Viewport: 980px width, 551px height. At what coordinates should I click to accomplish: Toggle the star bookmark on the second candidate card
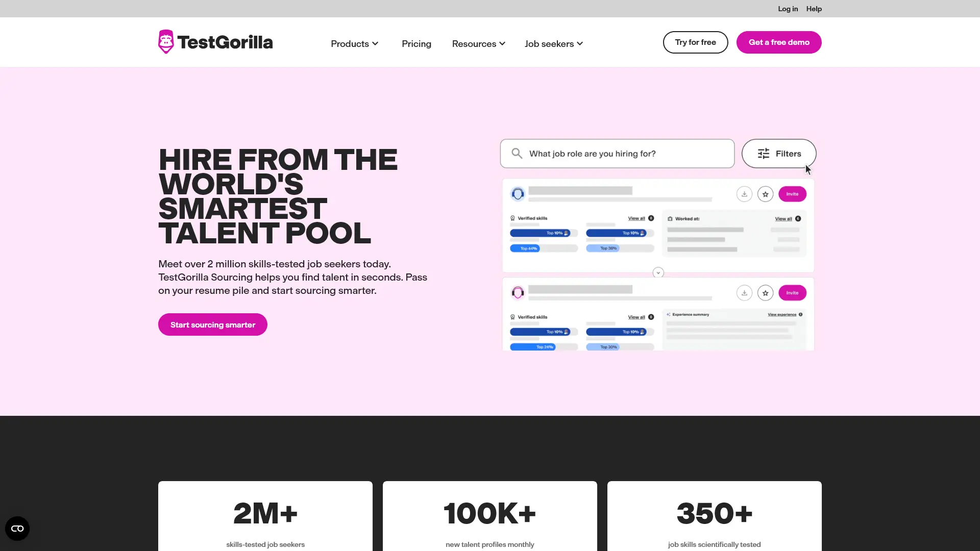pos(765,293)
